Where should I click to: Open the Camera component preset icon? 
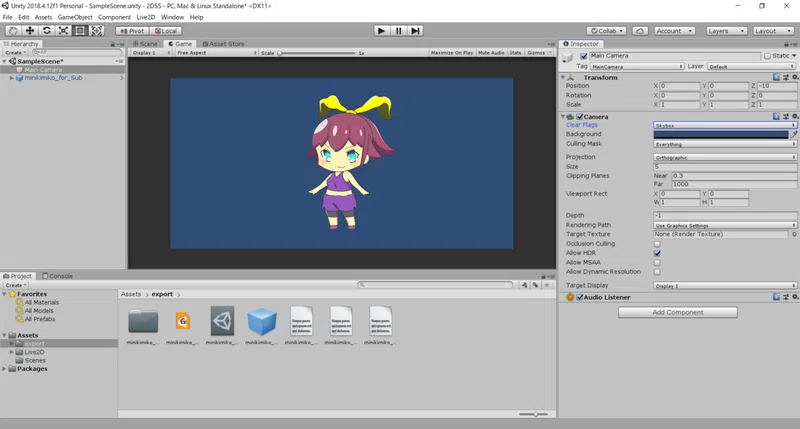tap(786, 117)
